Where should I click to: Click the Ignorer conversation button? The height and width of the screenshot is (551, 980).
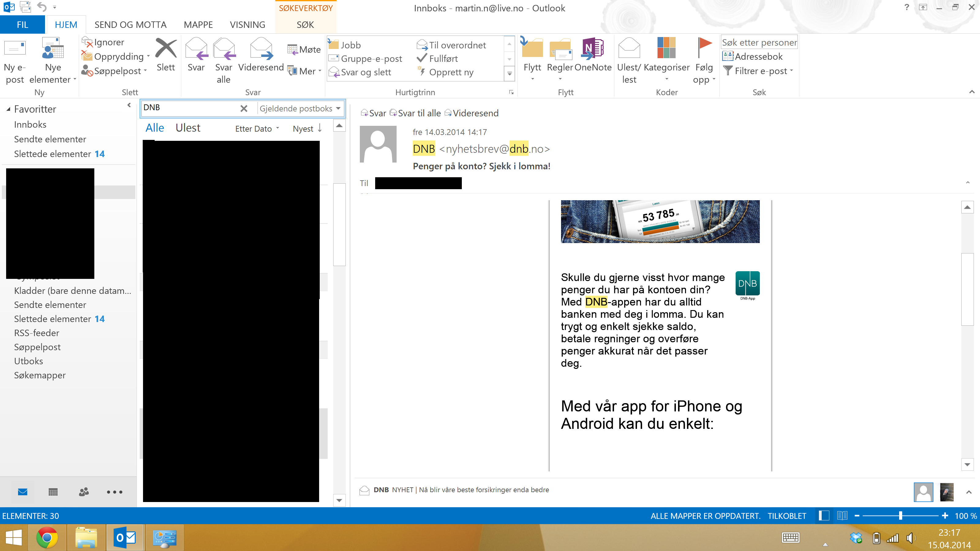pos(103,42)
